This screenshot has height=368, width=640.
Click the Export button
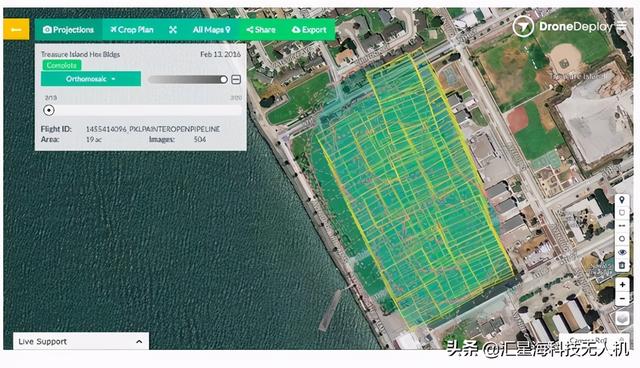[309, 30]
